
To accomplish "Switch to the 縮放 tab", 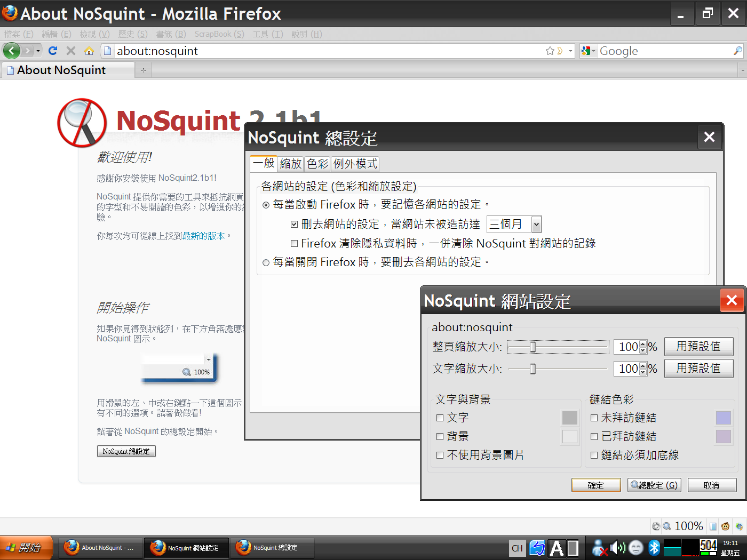I will 291,164.
